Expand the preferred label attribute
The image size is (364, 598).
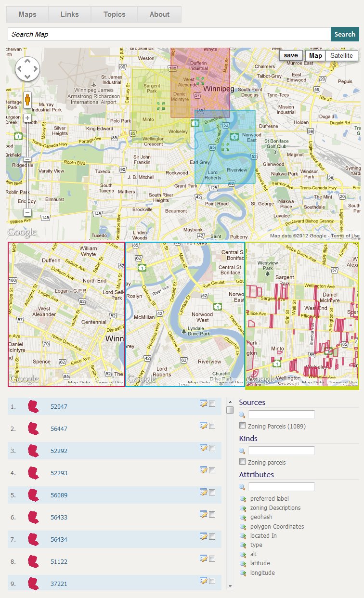coord(243,499)
